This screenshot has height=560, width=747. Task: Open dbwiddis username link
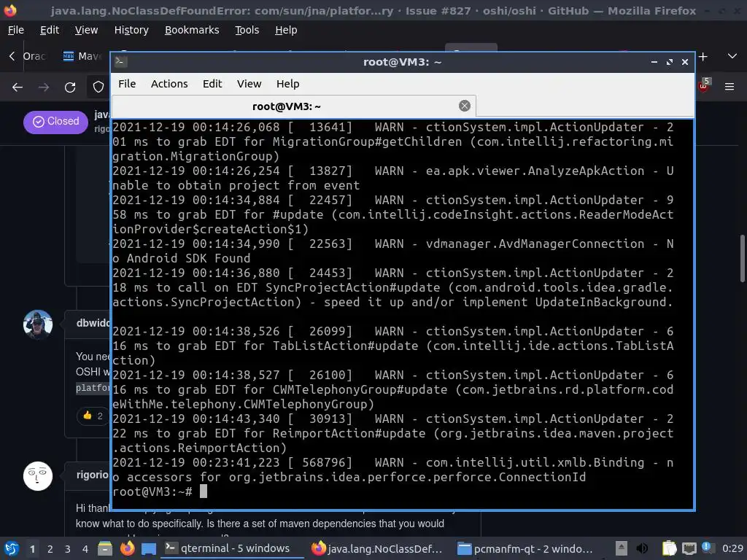[93, 323]
